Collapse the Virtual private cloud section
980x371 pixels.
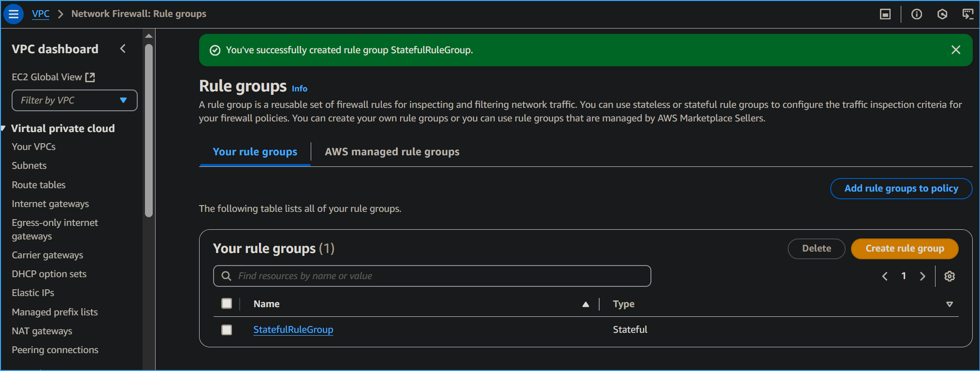point(3,128)
